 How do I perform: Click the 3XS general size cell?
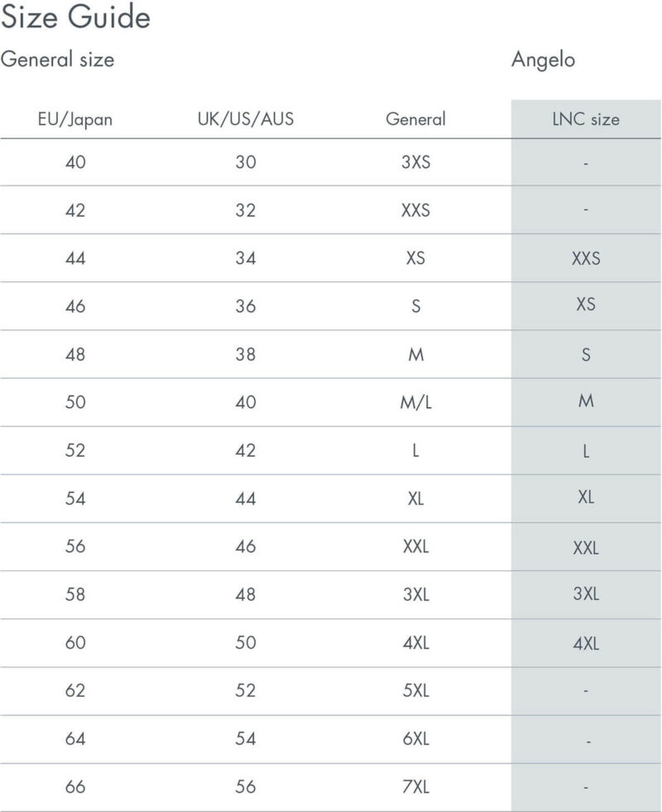pyautogui.click(x=415, y=162)
